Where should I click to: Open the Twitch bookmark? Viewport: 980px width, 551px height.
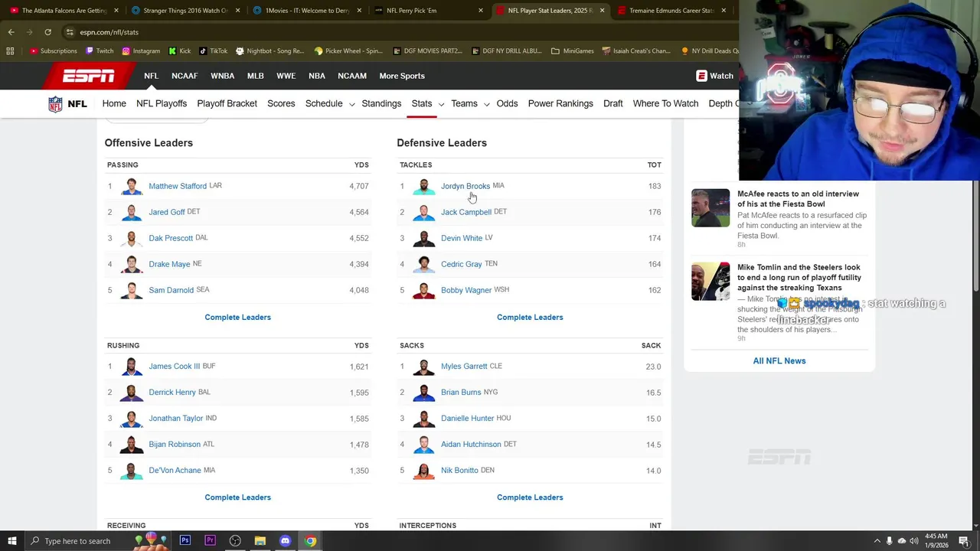(x=100, y=51)
